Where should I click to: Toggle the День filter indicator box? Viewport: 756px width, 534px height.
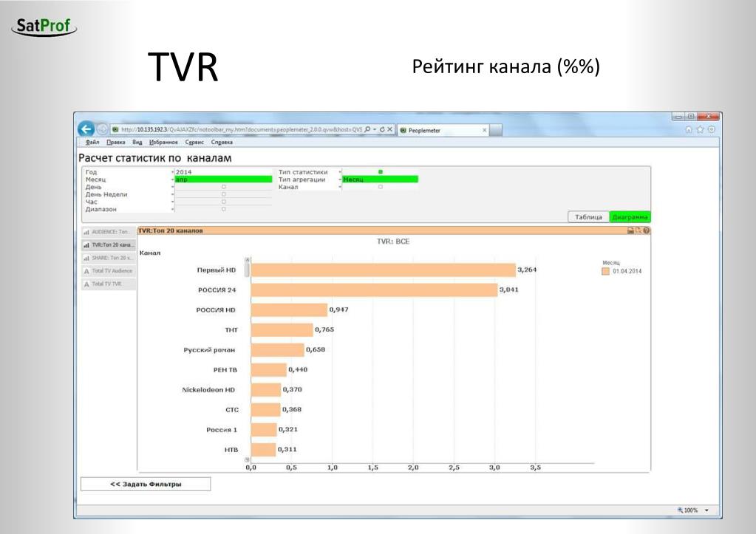(x=224, y=187)
